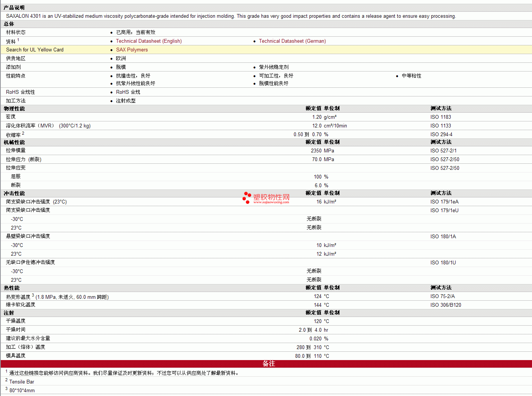Click the 注射 section header
Image resolution: width=532 pixels, height=396 pixels.
(9, 313)
